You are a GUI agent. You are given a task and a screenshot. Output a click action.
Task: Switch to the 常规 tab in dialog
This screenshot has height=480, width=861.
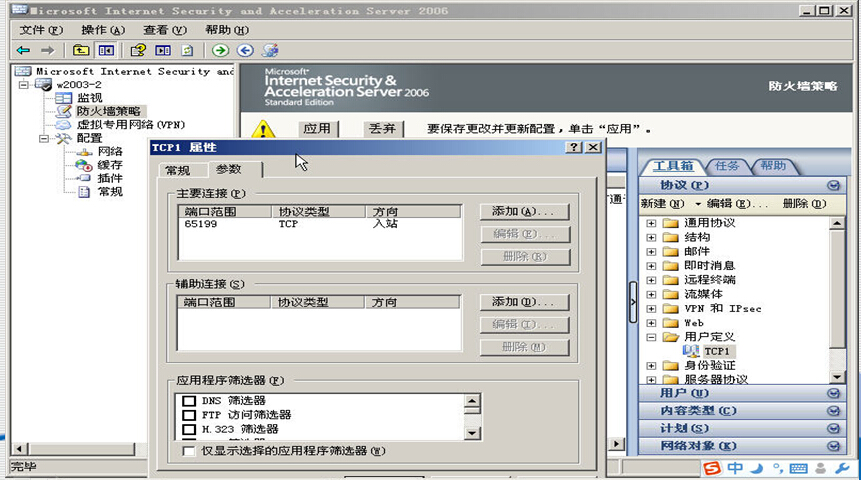pos(177,171)
